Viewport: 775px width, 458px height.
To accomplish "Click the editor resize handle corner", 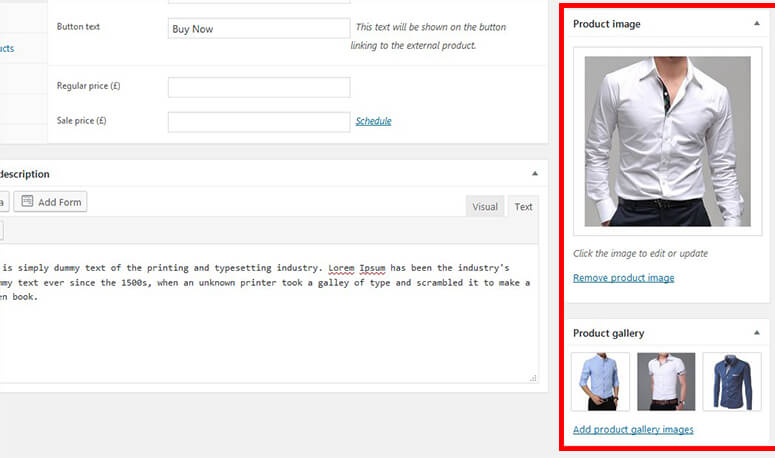I will click(x=533, y=378).
